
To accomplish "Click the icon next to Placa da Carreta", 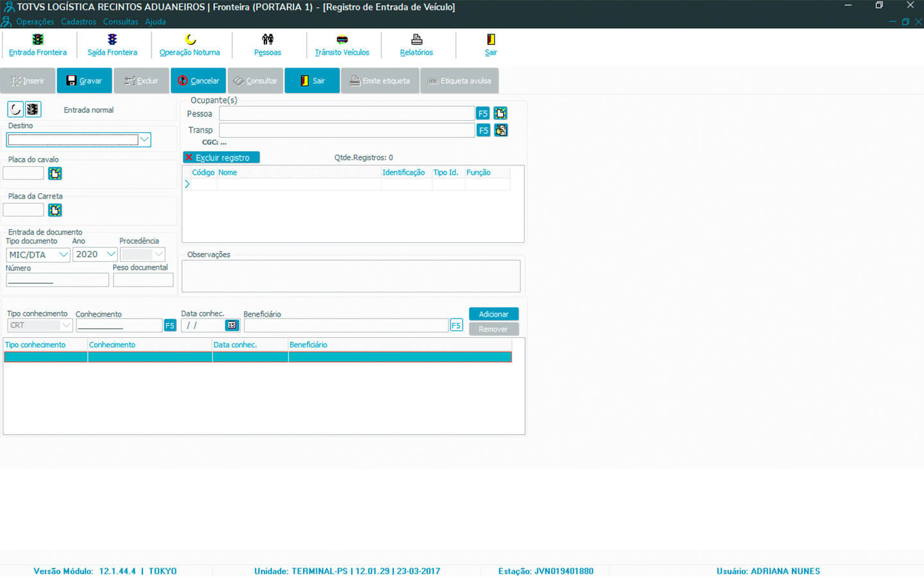I will 55,210.
